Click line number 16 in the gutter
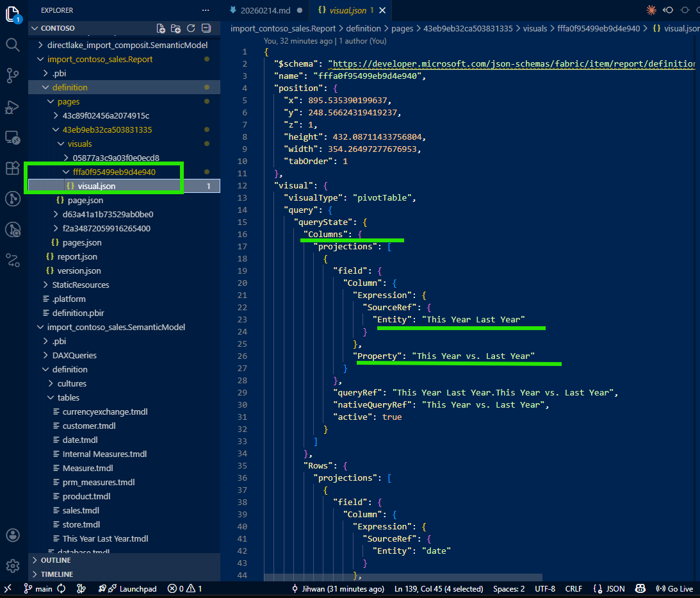The image size is (700, 598). 242,234
